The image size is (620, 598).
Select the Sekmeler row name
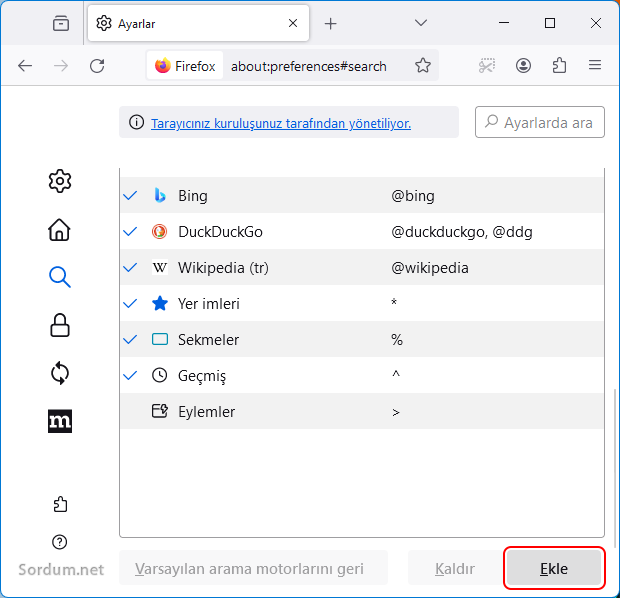208,340
